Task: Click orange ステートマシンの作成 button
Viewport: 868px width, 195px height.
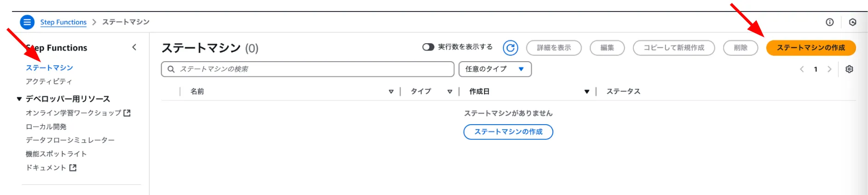Action: 810,48
